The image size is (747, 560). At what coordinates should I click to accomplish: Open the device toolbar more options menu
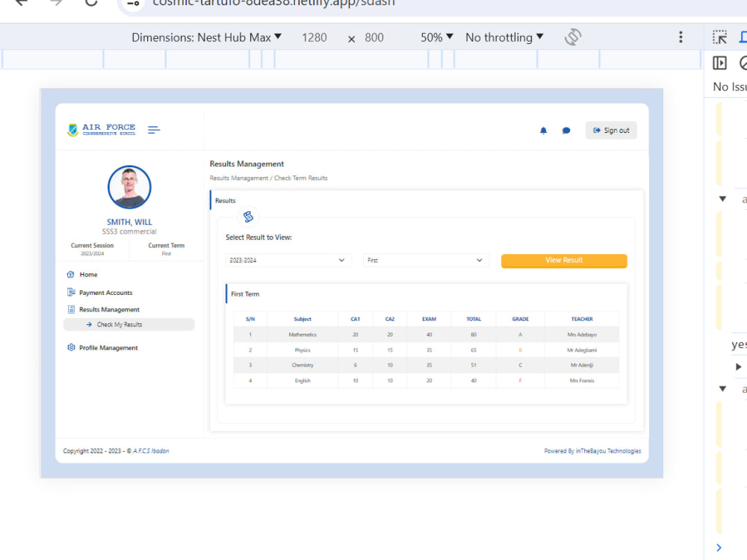coord(681,37)
